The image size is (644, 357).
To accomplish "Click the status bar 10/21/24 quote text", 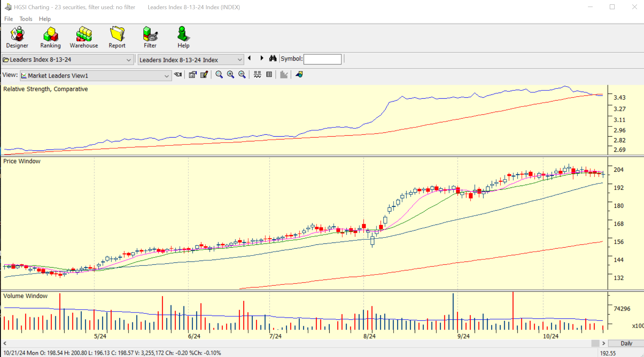I will pos(112,353).
